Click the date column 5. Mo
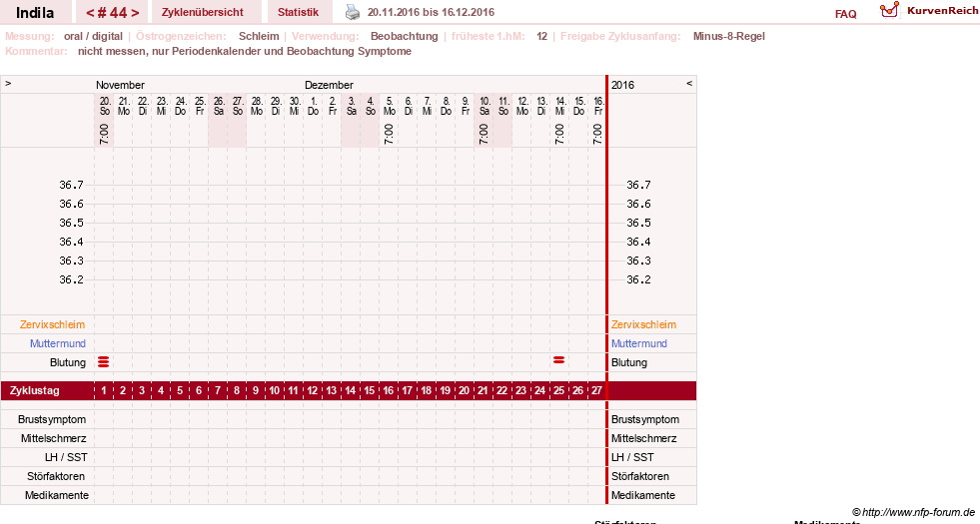The width and height of the screenshot is (980, 524). pyautogui.click(x=390, y=106)
